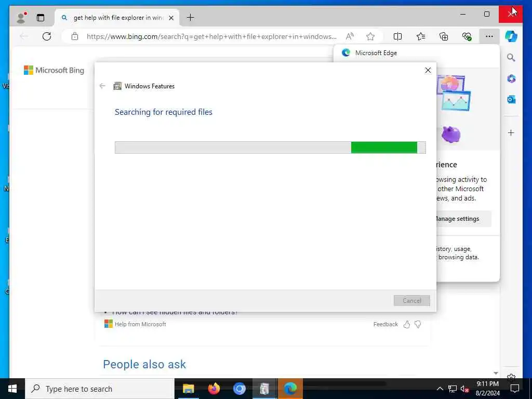
Task: Switch to Windows Features taskbar item
Action: pyautogui.click(x=264, y=389)
